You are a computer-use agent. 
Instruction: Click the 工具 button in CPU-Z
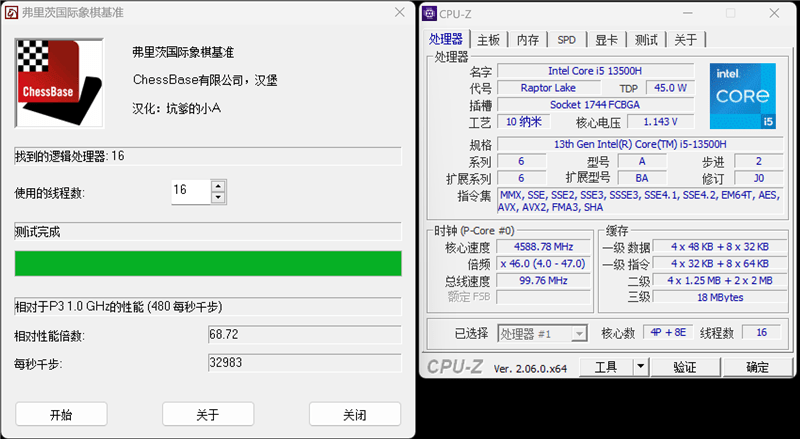(x=606, y=367)
